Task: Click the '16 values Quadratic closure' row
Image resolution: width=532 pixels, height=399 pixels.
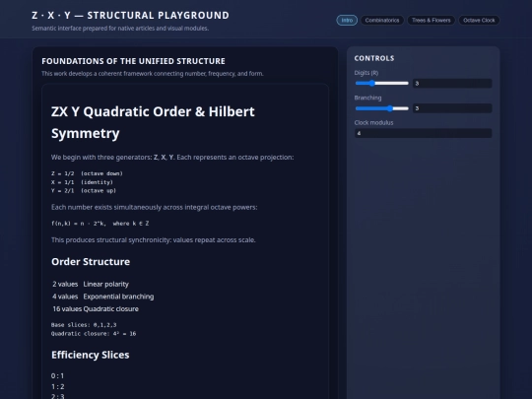Action: point(96,308)
